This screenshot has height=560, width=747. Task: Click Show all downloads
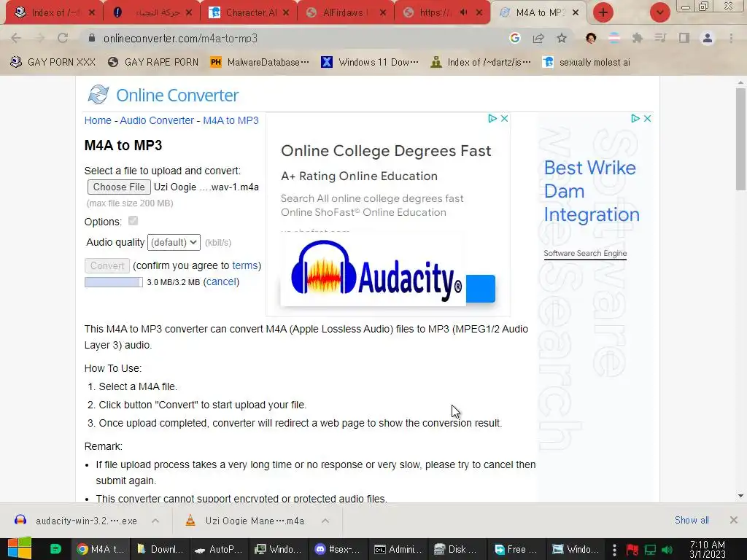pyautogui.click(x=692, y=520)
